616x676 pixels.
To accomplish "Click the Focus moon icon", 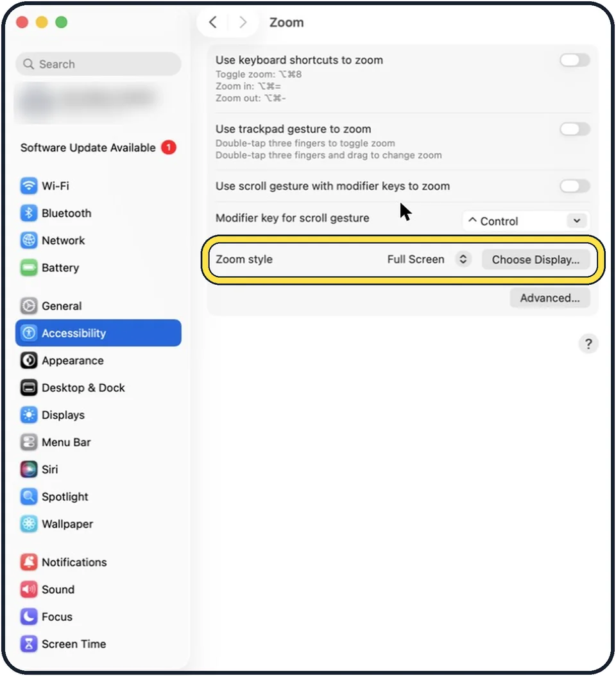I will click(x=29, y=616).
